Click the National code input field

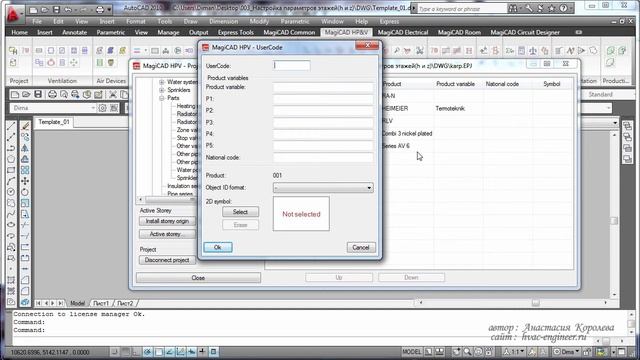tap(323, 158)
